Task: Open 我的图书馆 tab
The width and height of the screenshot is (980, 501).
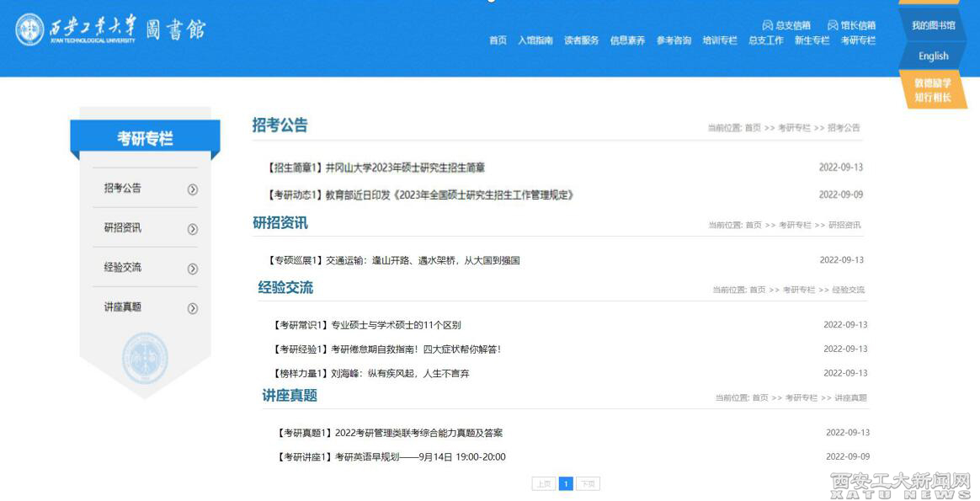Action: (933, 25)
